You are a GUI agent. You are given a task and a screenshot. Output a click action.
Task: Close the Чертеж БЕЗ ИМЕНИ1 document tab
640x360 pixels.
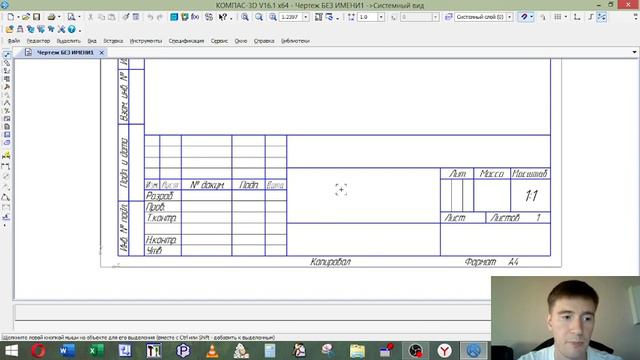pyautogui.click(x=102, y=52)
